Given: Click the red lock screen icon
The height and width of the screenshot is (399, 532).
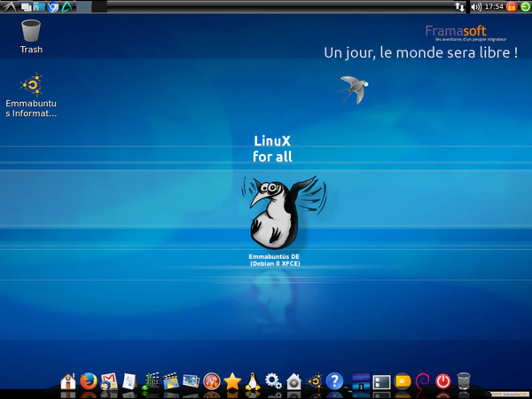Looking at the screenshot, I should 512,6.
